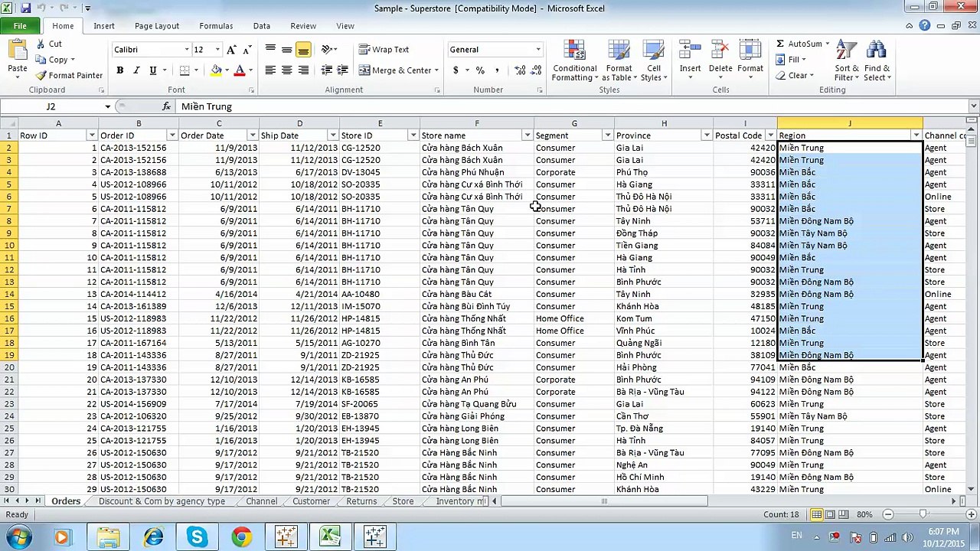This screenshot has height=551, width=980.
Task: Toggle Wrap Text for selected cells
Action: pyautogui.click(x=384, y=50)
